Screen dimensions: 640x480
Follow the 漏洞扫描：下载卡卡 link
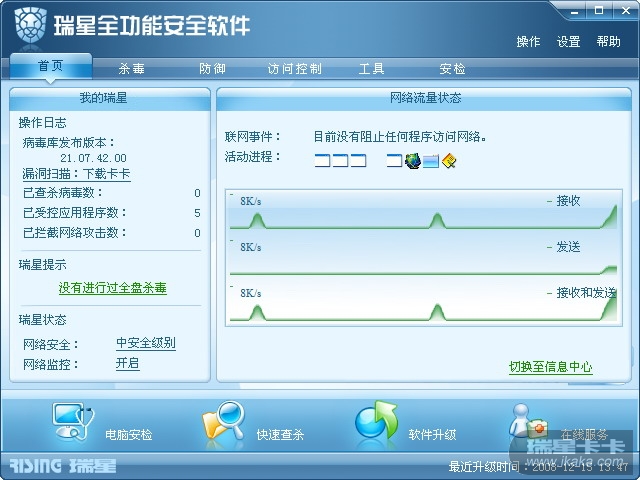(76, 174)
